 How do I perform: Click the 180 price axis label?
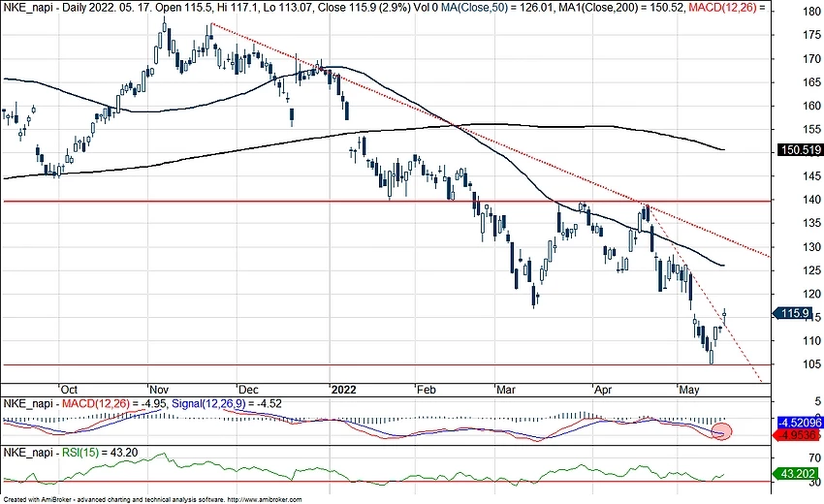point(811,12)
